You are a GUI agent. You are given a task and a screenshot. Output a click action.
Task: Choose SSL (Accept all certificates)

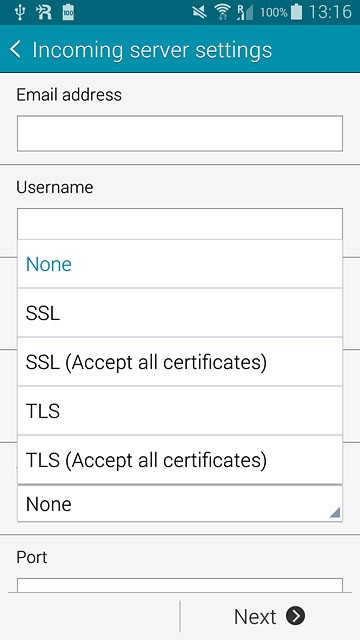coord(180,362)
